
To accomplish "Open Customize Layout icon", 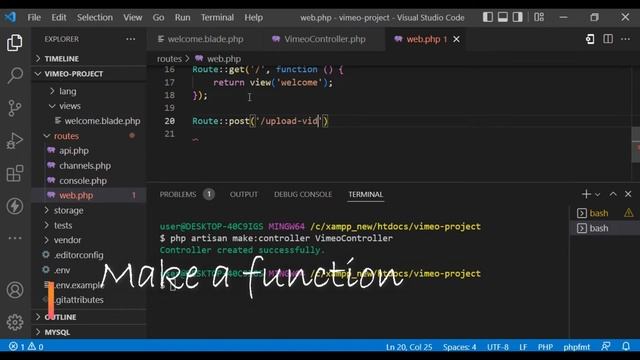I will 539,17.
